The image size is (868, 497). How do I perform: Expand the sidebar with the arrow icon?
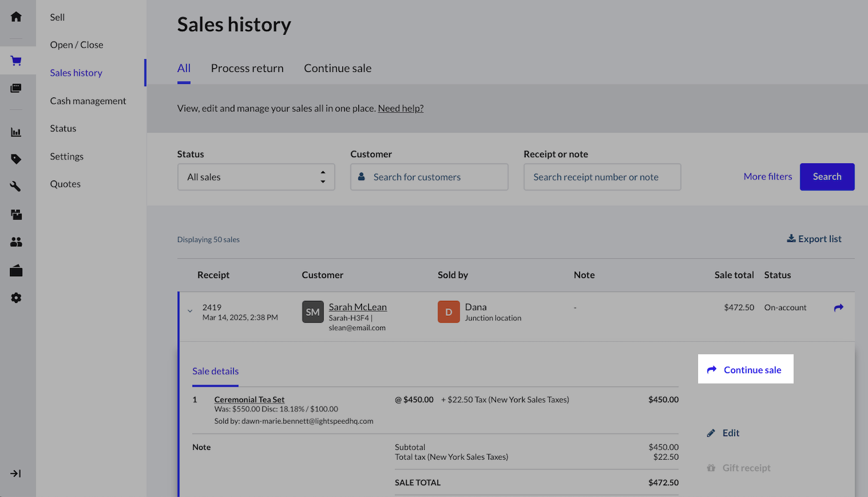pyautogui.click(x=16, y=473)
